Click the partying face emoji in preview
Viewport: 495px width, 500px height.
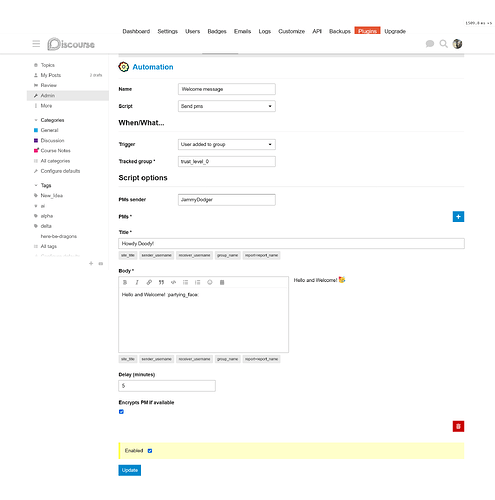[342, 280]
